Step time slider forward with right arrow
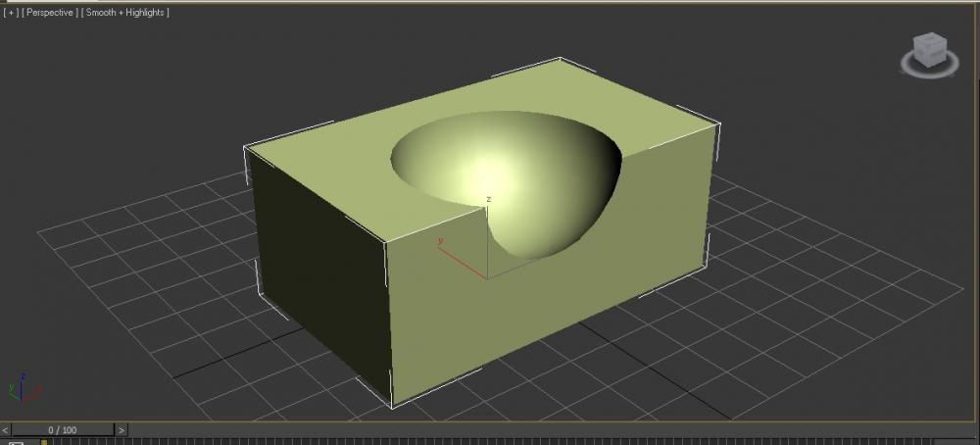The image size is (980, 445). pyautogui.click(x=122, y=430)
